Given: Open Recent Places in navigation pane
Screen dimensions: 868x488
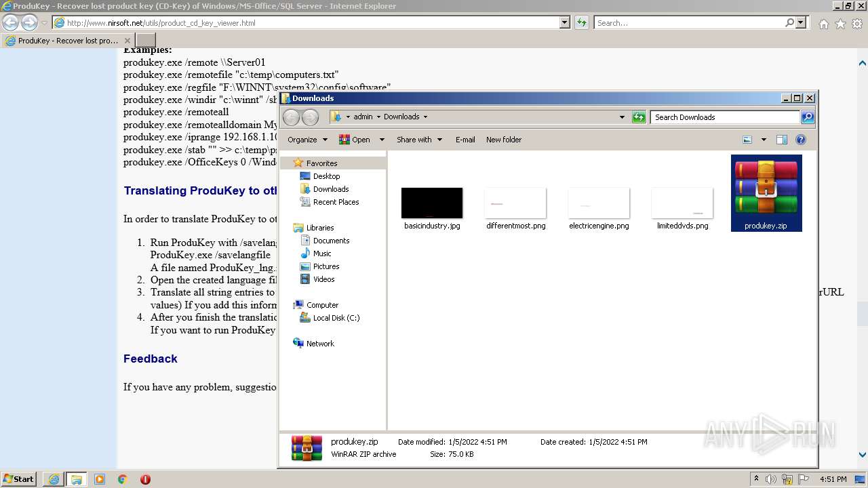Looking at the screenshot, I should (336, 202).
